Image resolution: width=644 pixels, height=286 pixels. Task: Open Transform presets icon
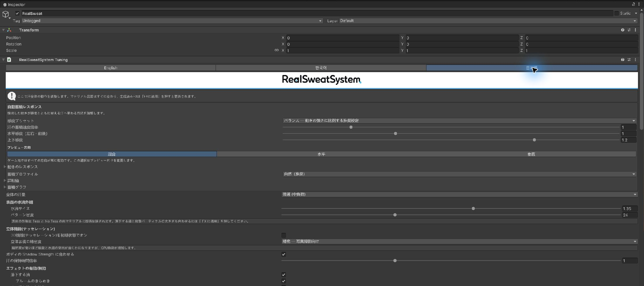coord(629,30)
